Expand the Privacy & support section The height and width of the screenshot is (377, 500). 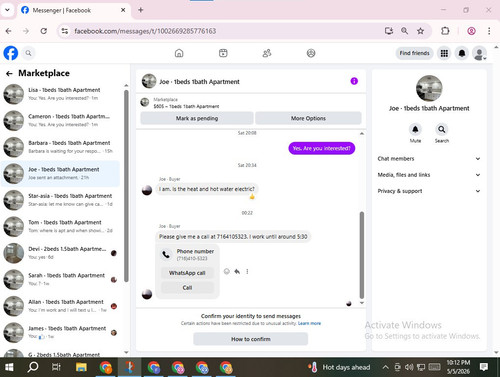pyautogui.click(x=429, y=191)
